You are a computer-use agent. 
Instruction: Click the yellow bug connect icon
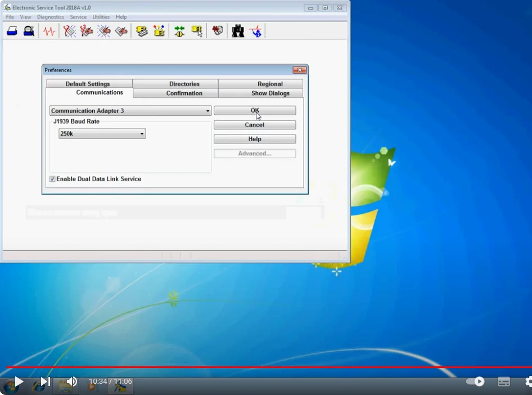tap(179, 32)
